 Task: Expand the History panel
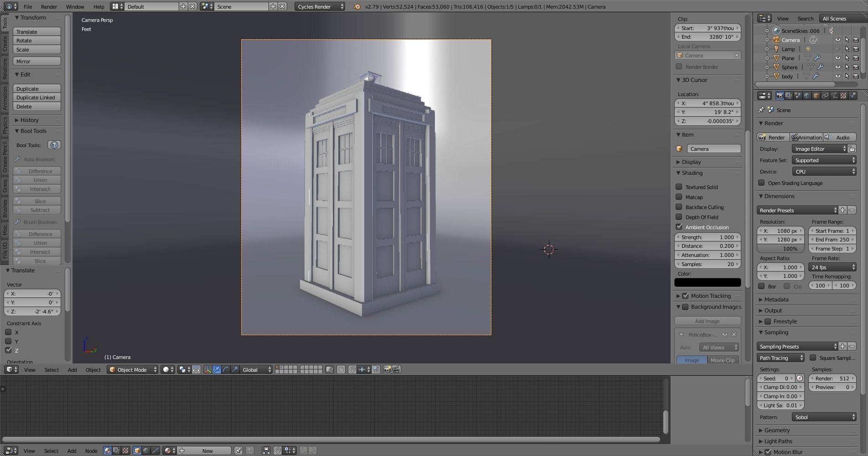[29, 120]
